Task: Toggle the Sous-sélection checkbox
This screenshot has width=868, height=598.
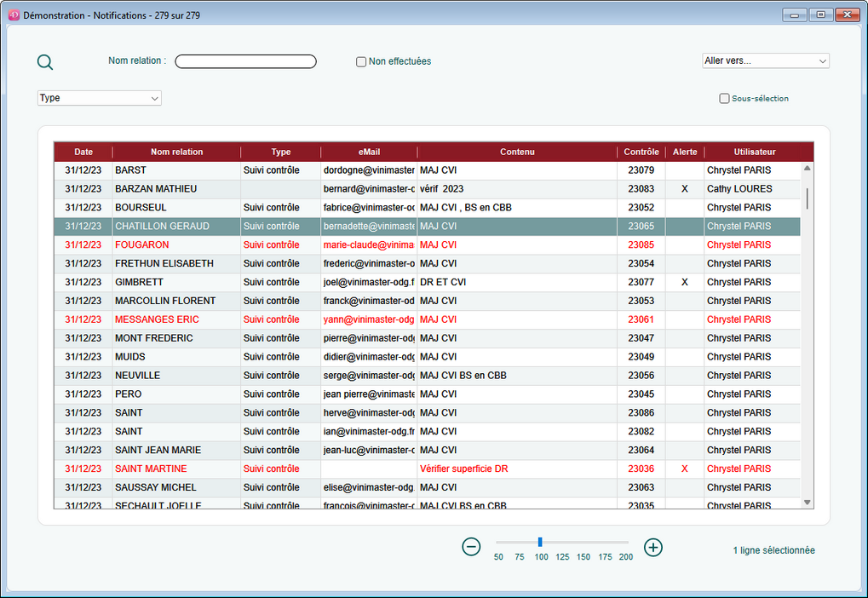Action: pos(724,99)
